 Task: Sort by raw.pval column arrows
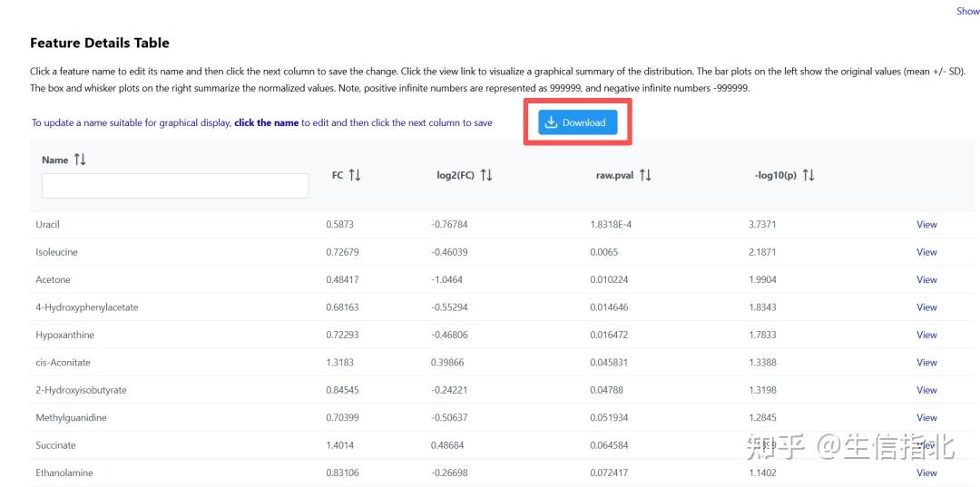646,175
